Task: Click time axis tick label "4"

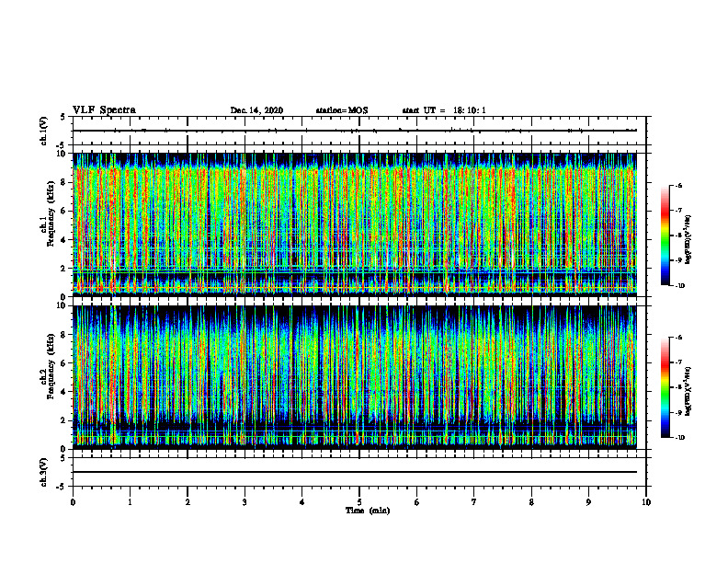Action: pos(302,502)
